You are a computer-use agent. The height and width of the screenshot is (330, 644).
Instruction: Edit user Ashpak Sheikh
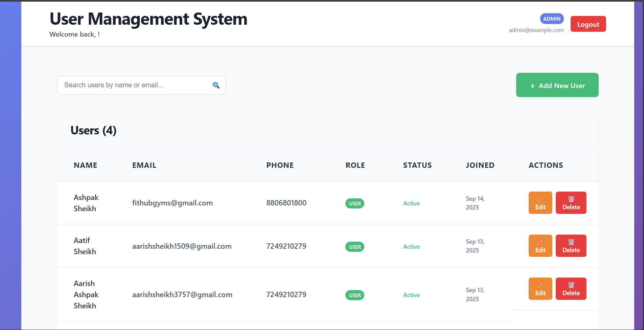click(x=540, y=203)
